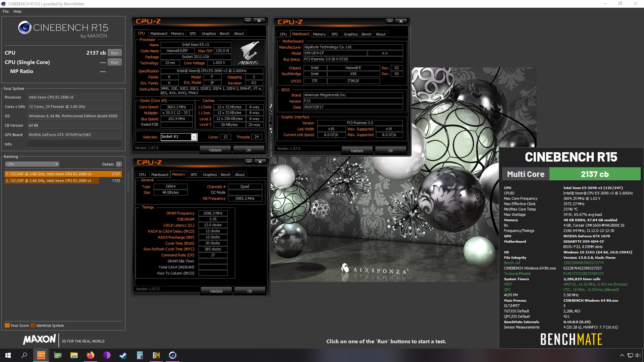
Task: Click Validate in Memory CPU-Z window
Action: pos(216,291)
